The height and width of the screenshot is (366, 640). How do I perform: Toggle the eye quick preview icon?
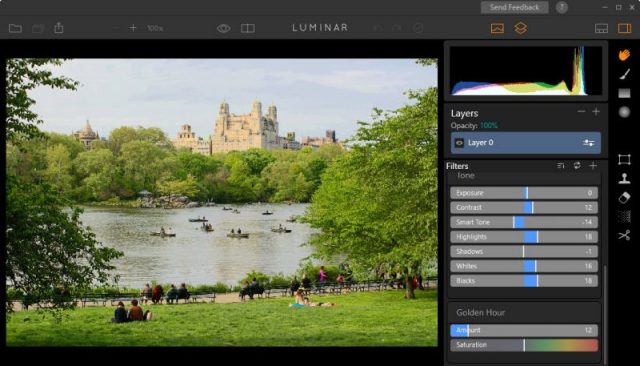coord(223,28)
